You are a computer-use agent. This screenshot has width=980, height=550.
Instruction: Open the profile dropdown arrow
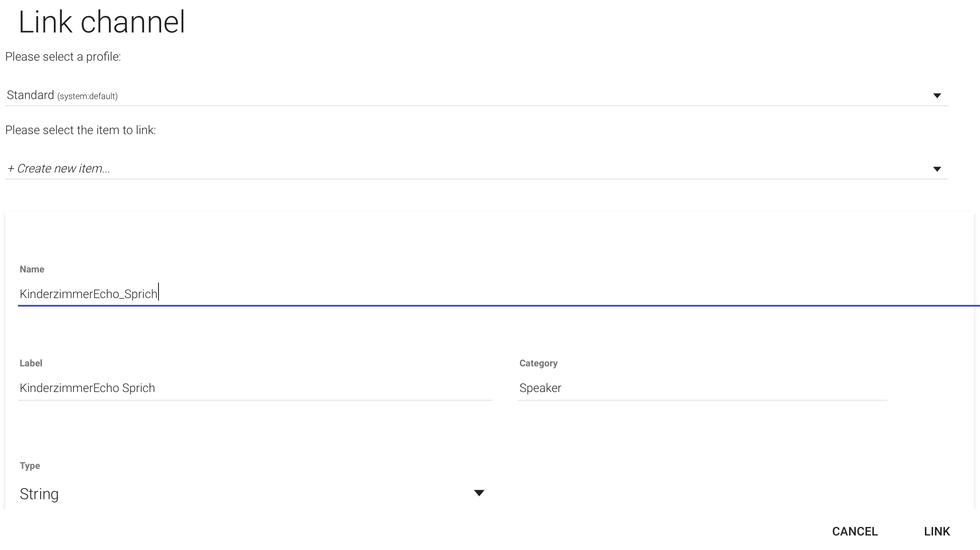[x=937, y=96]
